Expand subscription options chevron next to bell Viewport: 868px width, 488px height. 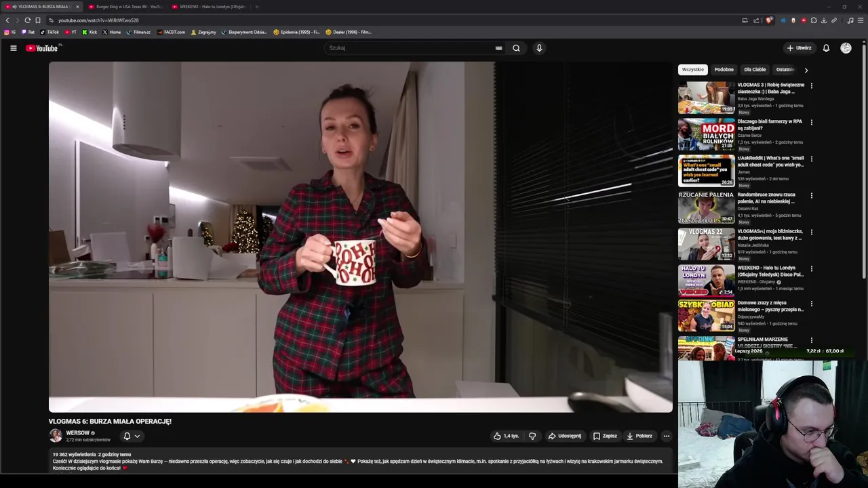point(137,436)
